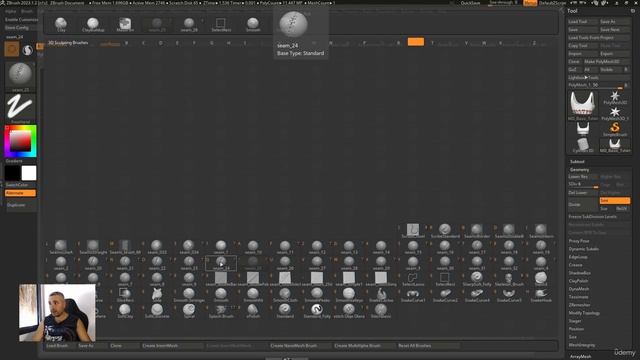Viewport: 640px width, 360px height.
Task: Toggle the ReUV option
Action: pyautogui.click(x=622, y=209)
